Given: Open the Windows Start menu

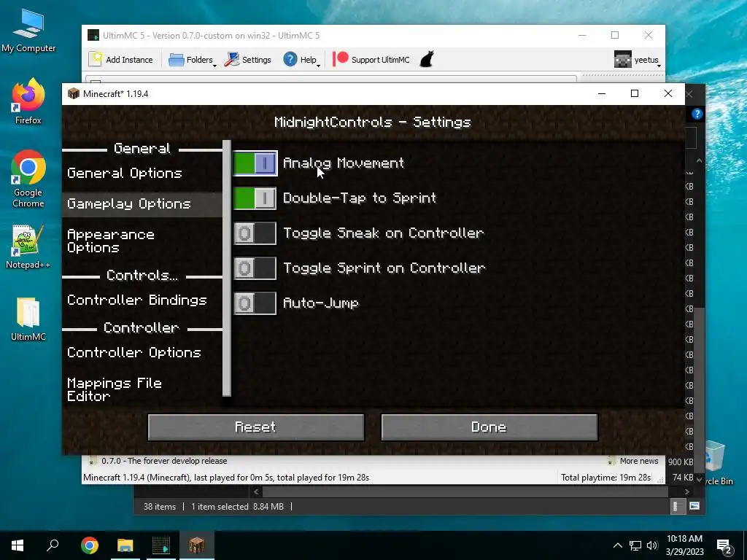Looking at the screenshot, I should (18, 545).
